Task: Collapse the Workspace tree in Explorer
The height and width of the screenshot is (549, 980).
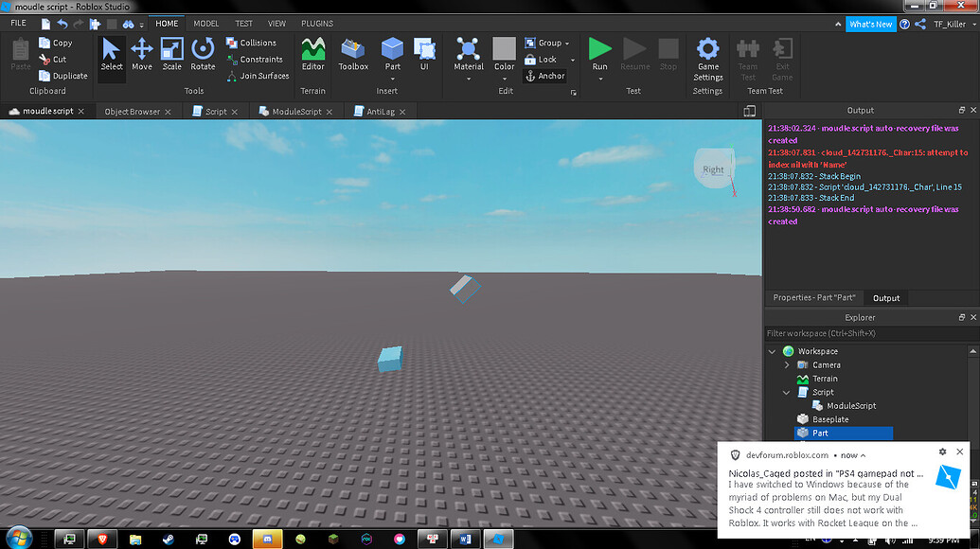Action: (772, 350)
